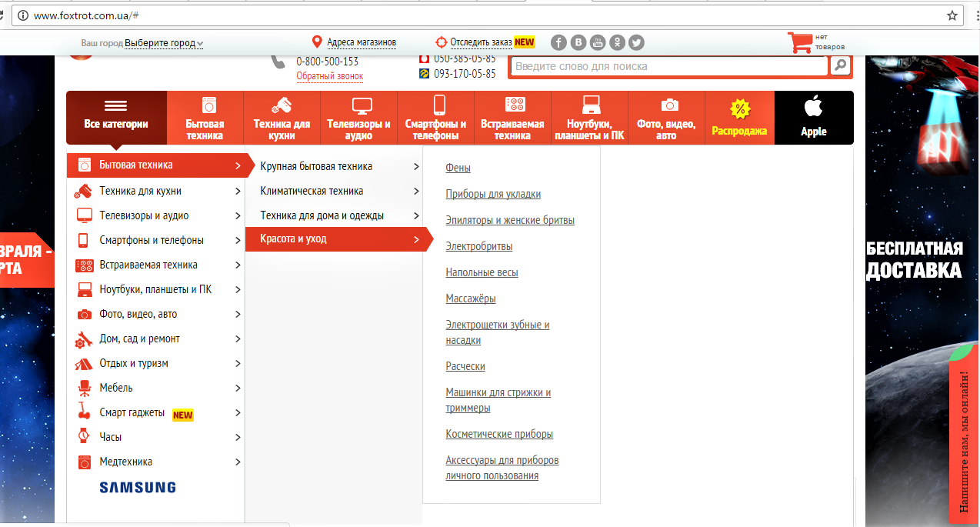Click the search magnifier button
This screenshot has height=527, width=980.
click(841, 66)
